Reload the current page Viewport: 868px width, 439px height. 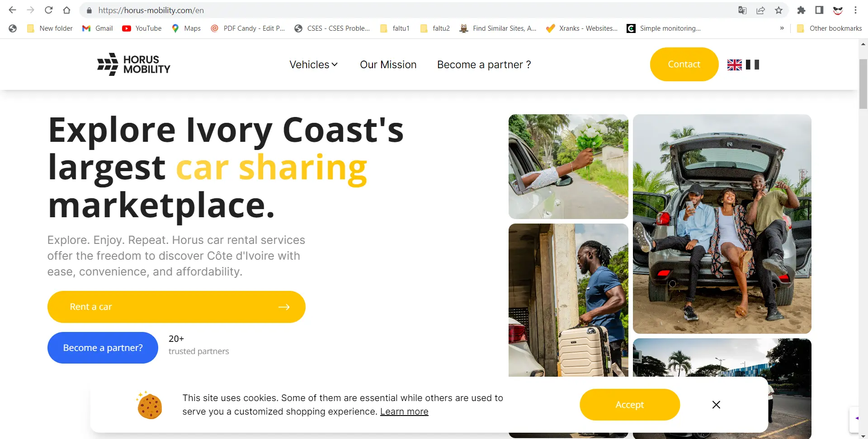click(x=49, y=10)
